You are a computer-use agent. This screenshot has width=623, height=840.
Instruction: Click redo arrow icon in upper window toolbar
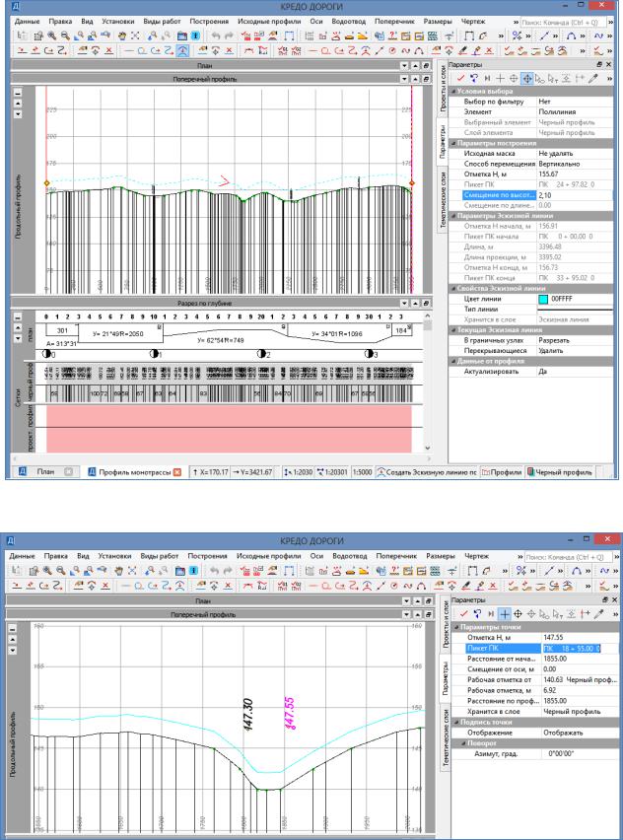coord(230,35)
